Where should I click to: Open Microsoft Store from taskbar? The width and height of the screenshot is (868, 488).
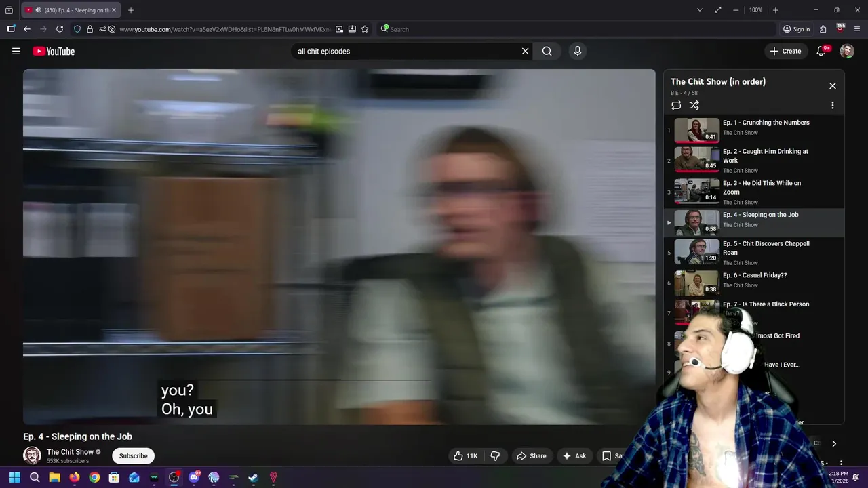115,477
